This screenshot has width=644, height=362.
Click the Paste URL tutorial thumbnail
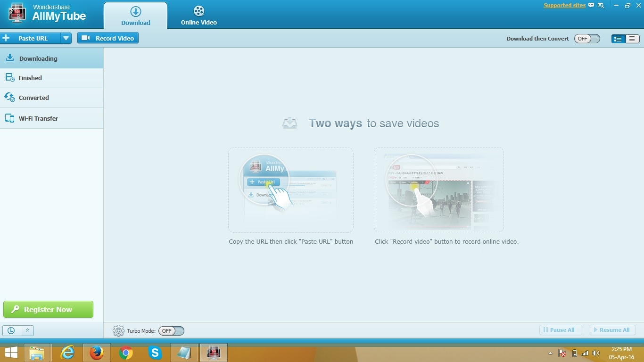tap(291, 190)
